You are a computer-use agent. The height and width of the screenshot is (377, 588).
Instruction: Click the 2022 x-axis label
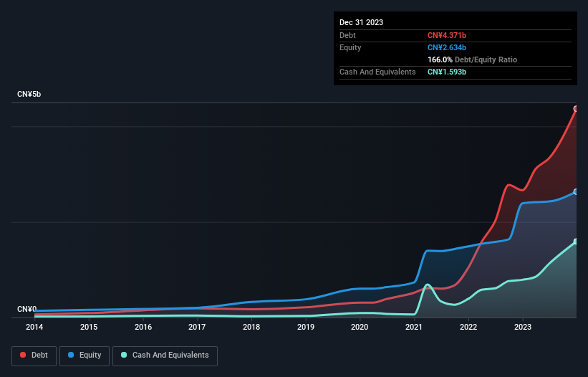[468, 327]
